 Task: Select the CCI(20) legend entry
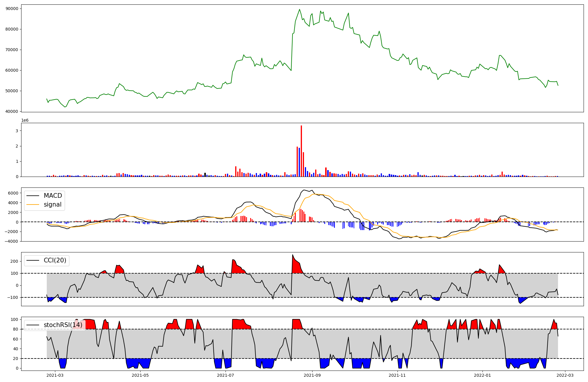(55, 260)
